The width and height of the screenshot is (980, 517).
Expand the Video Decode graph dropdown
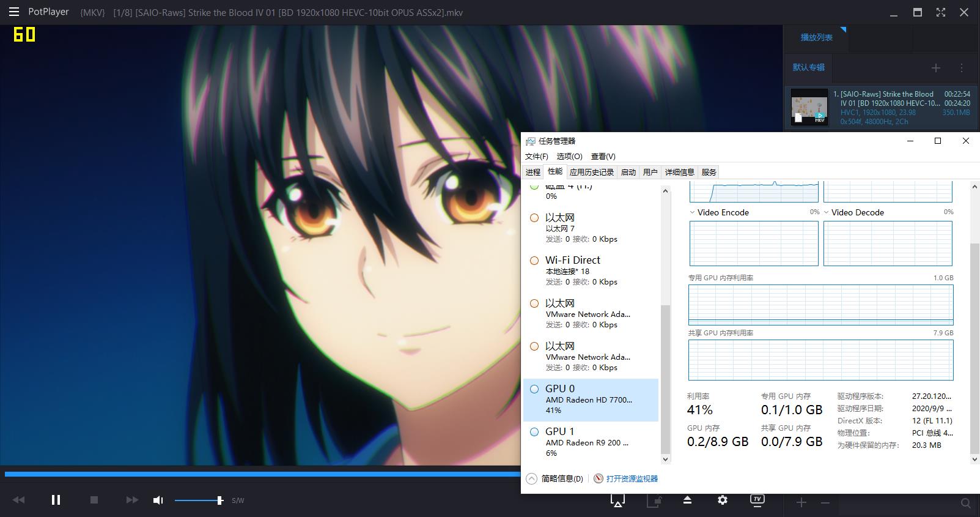pos(826,212)
